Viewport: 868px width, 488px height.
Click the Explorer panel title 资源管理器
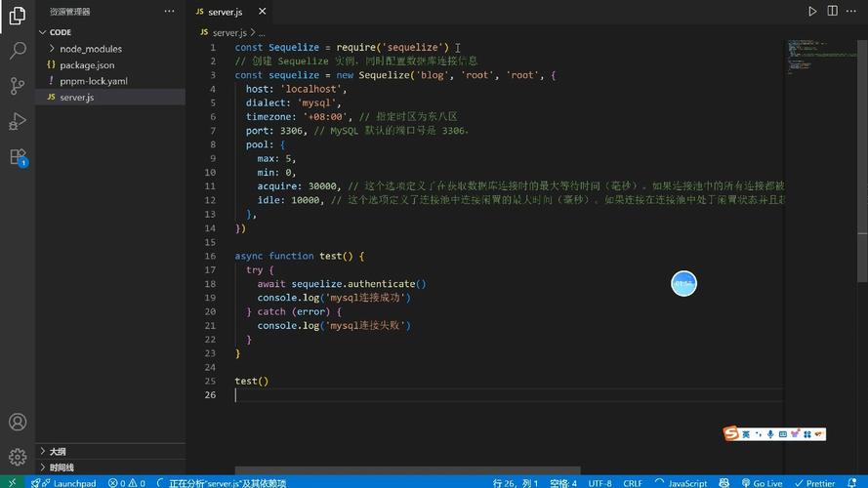69,11
